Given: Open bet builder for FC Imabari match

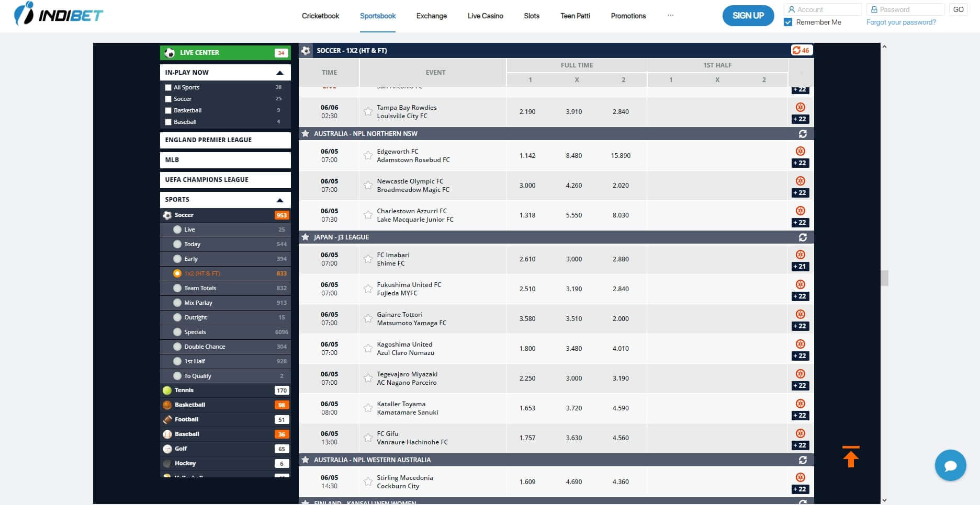Looking at the screenshot, I should point(800,255).
